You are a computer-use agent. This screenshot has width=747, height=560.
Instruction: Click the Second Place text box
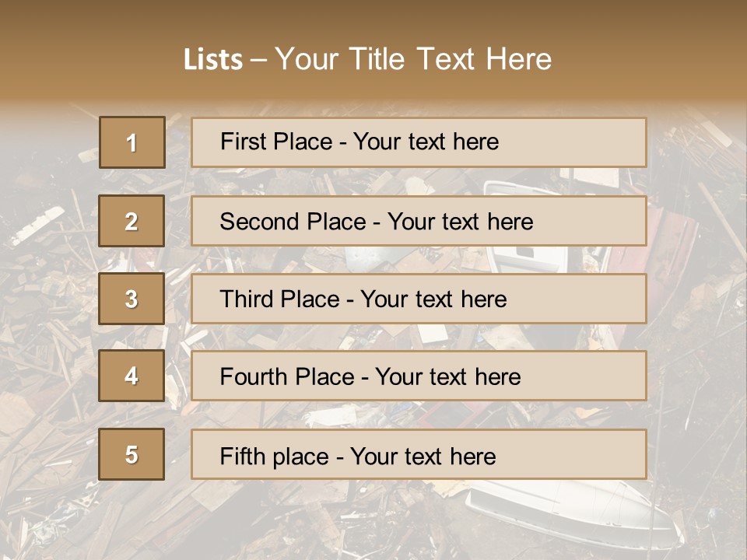click(419, 221)
